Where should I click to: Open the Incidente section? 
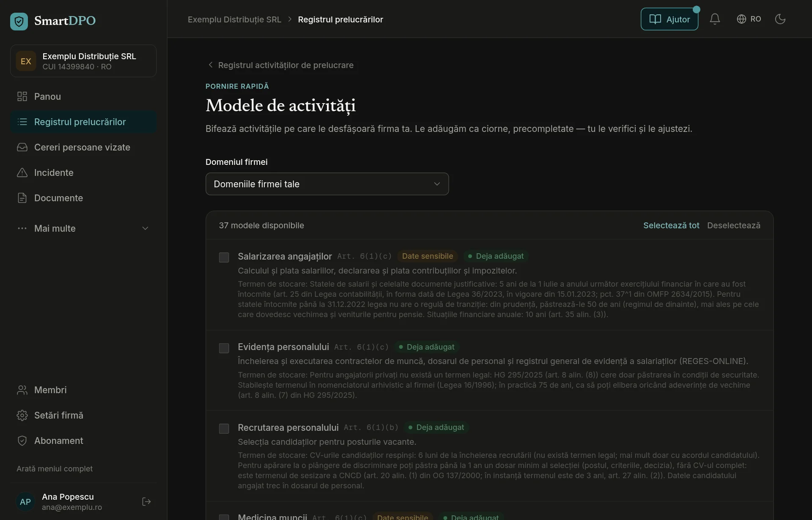point(83,172)
